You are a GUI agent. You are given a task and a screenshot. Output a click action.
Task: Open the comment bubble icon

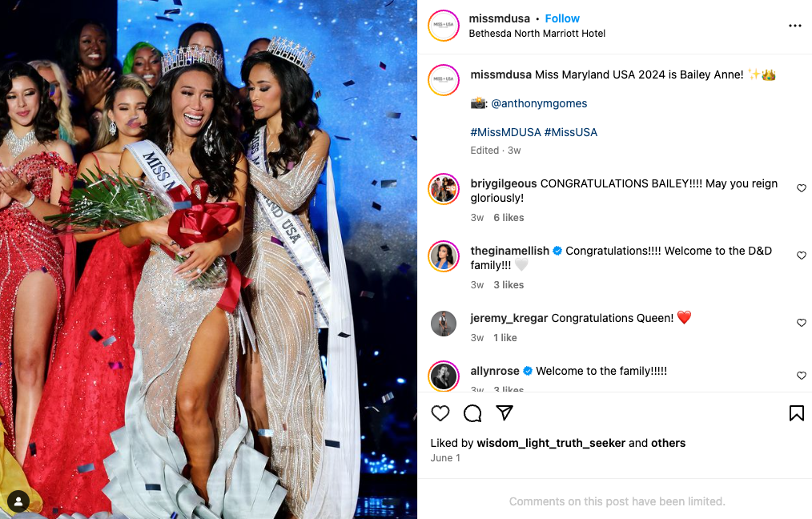point(472,413)
